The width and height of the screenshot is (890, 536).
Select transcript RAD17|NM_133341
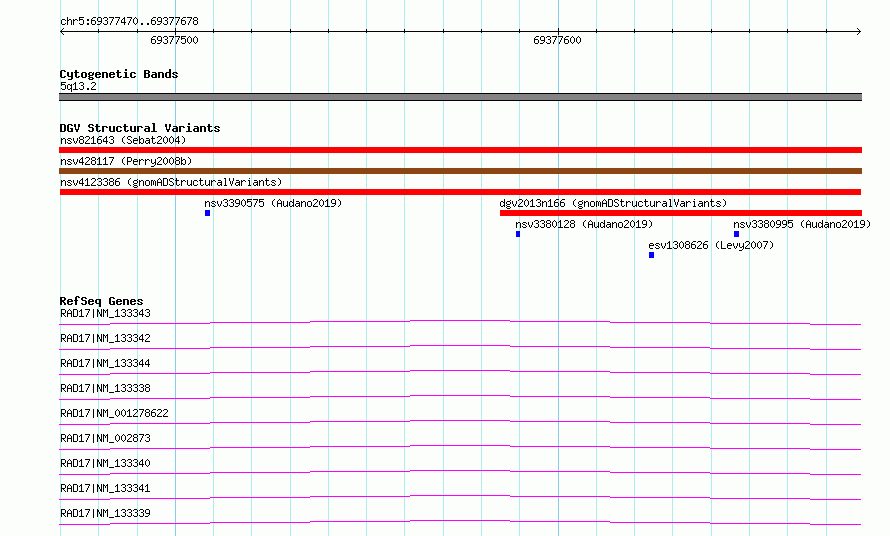pyautogui.click(x=106, y=488)
